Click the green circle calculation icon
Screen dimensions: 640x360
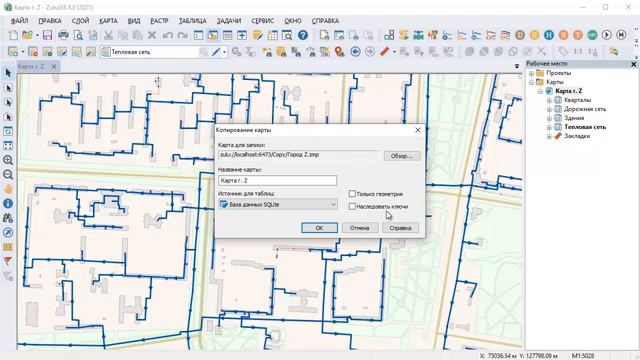point(592,35)
